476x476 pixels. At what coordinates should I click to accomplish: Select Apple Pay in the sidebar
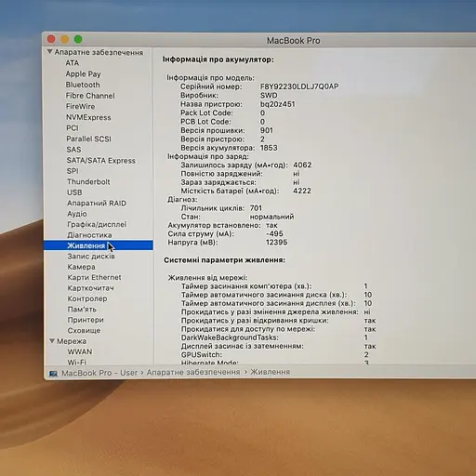pyautogui.click(x=83, y=74)
